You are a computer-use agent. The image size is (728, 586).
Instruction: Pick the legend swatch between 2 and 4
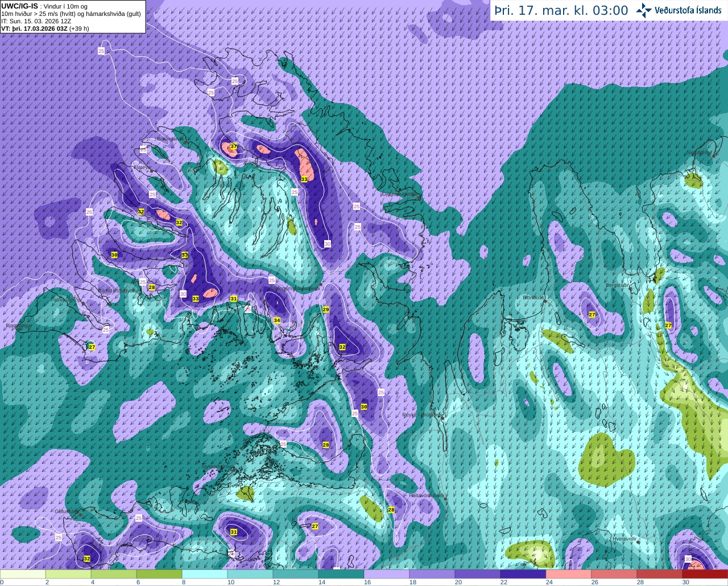pyautogui.click(x=68, y=574)
